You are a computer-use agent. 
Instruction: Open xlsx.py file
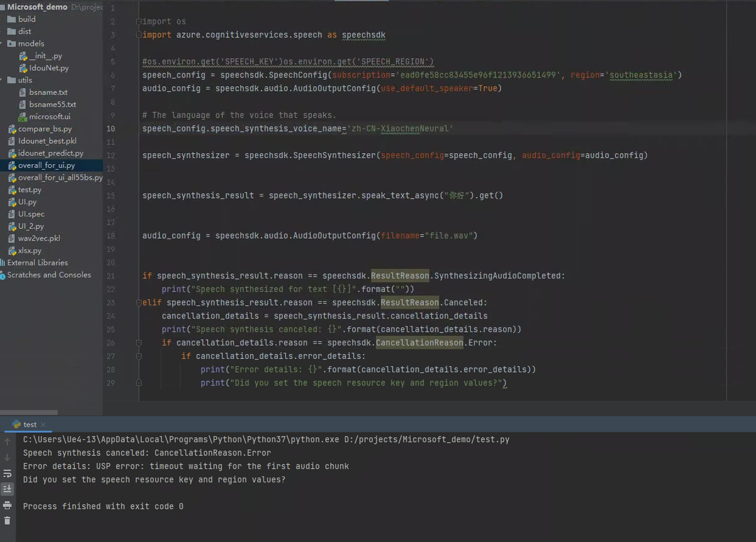pos(30,251)
